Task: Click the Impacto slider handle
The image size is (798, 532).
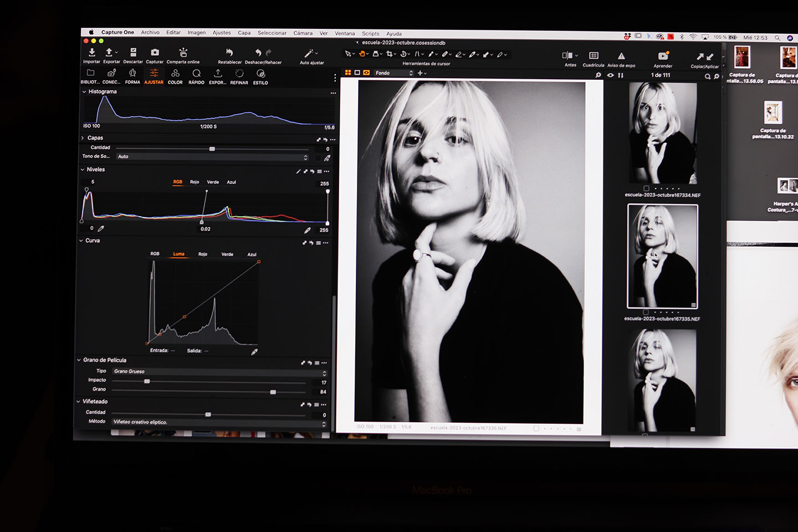Action: click(x=147, y=381)
